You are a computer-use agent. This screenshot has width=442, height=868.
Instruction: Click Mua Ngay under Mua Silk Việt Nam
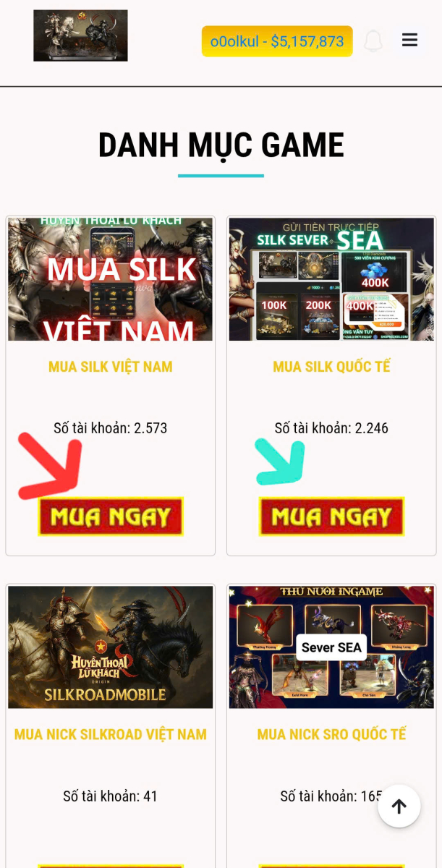coord(111,516)
